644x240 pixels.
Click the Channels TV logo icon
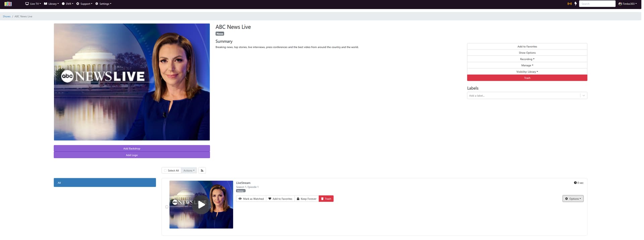point(8,4)
